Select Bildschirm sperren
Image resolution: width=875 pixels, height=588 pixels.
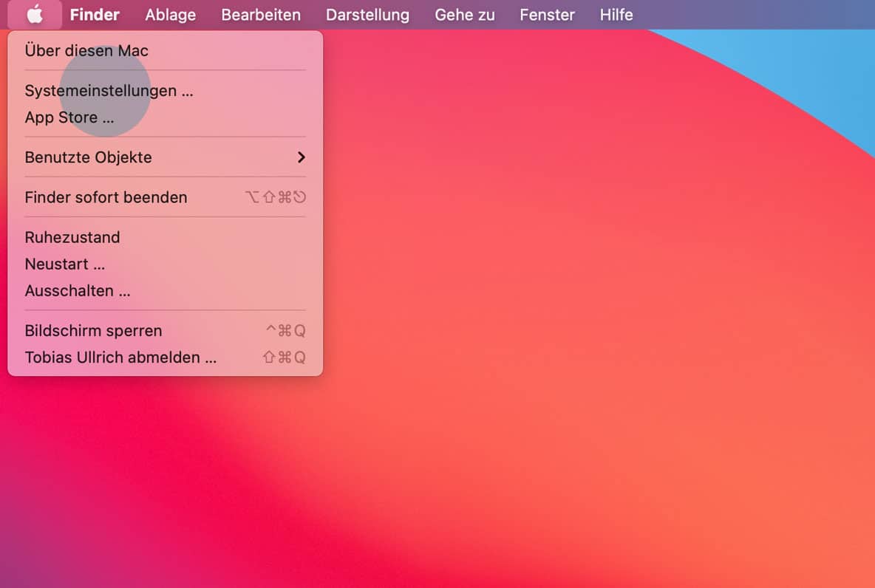coord(166,331)
